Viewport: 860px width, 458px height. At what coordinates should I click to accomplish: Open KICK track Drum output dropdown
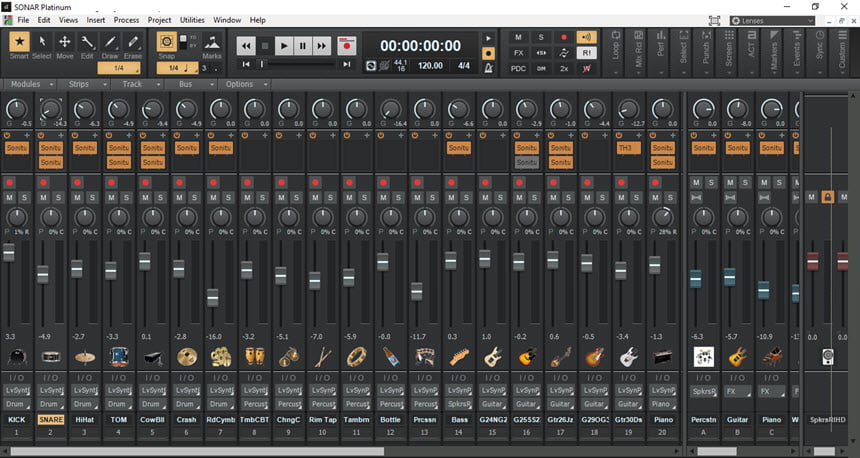(17, 404)
